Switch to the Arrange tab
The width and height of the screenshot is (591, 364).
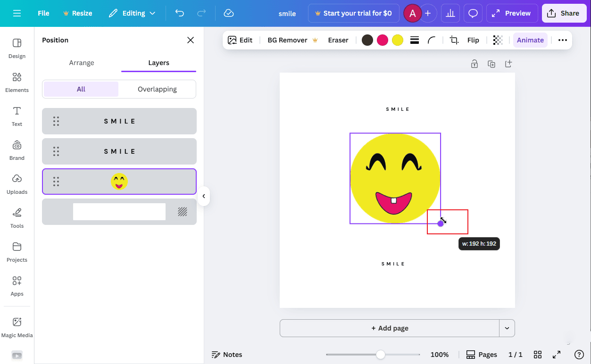pos(81,62)
